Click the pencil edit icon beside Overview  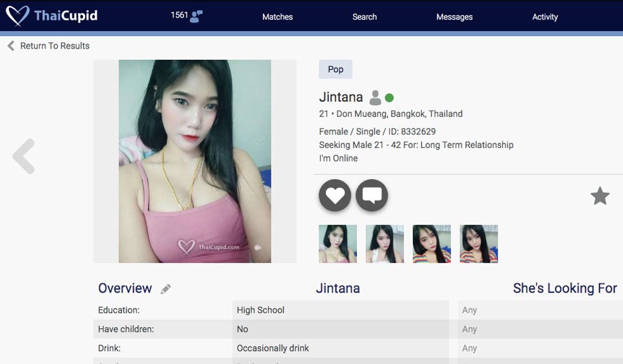pos(166,289)
